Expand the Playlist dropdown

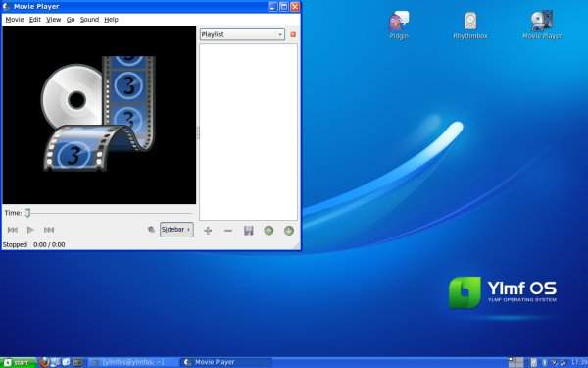point(242,34)
